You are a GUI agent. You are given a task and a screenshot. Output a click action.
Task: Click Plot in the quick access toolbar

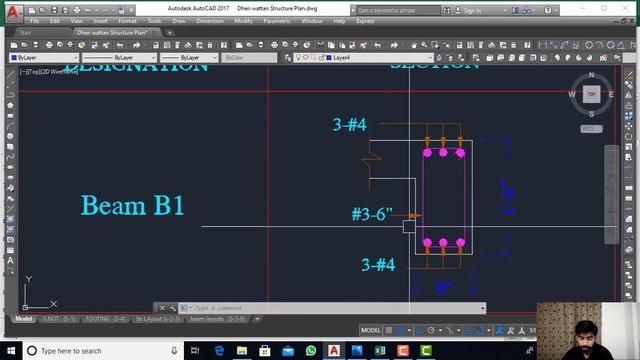tap(77, 10)
